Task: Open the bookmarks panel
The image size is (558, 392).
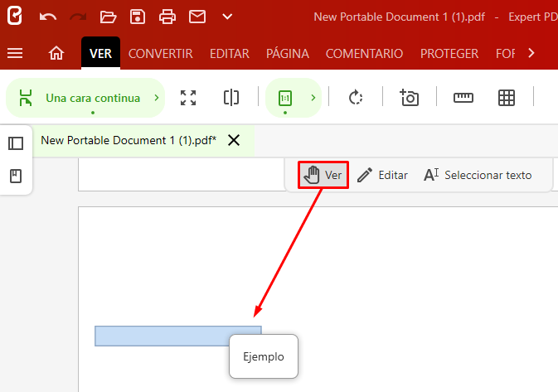Action: pyautogui.click(x=16, y=176)
